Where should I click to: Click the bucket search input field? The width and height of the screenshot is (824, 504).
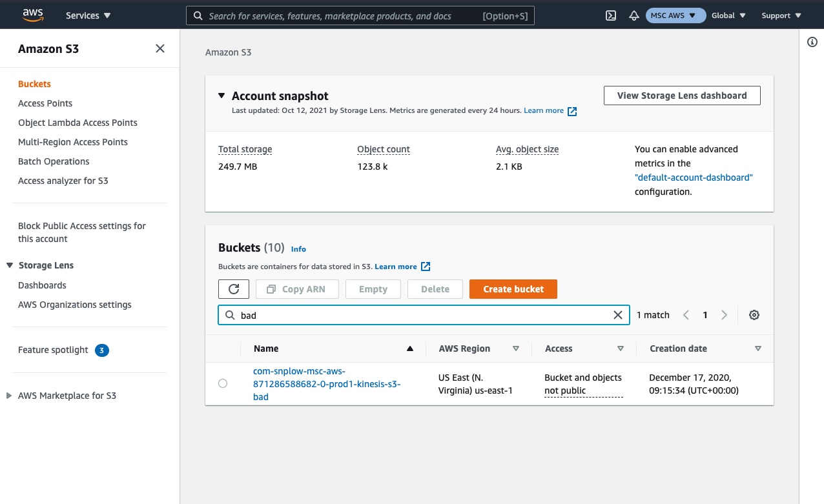420,315
